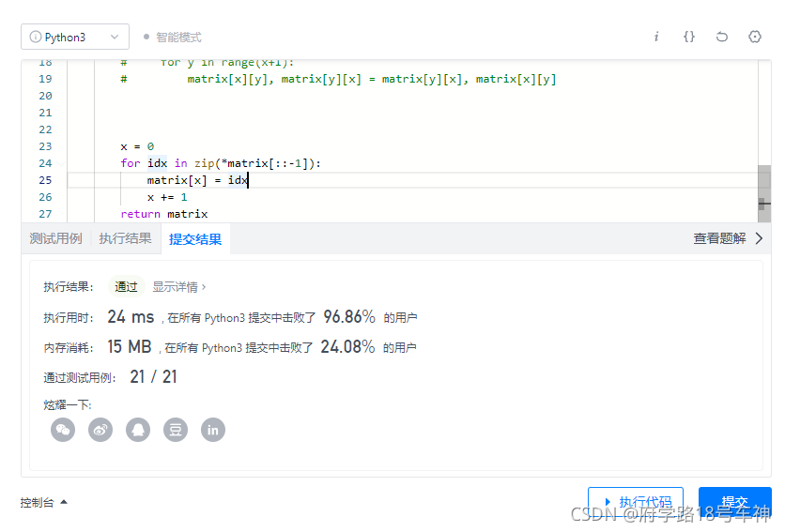Screen dimensions: 785x532
Task: Switch to the 执行结果 tab
Action: 125,238
